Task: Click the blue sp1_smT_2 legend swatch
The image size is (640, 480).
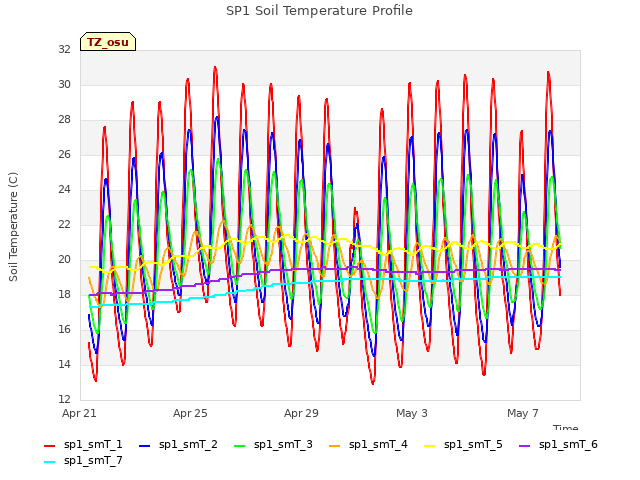Action: tap(144, 446)
